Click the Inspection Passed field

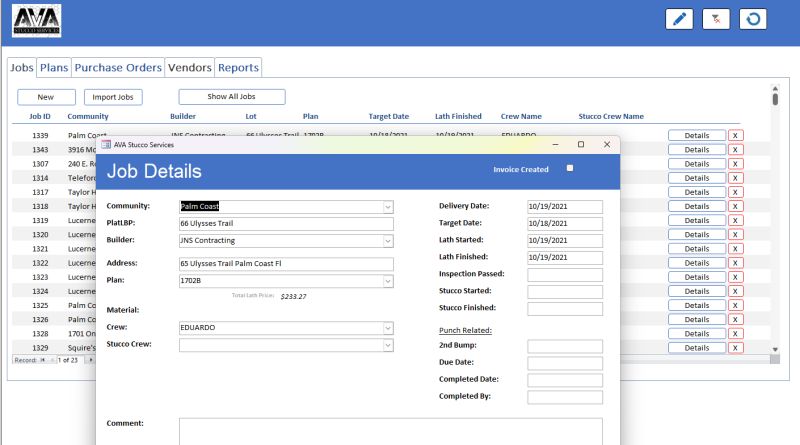[x=565, y=275]
